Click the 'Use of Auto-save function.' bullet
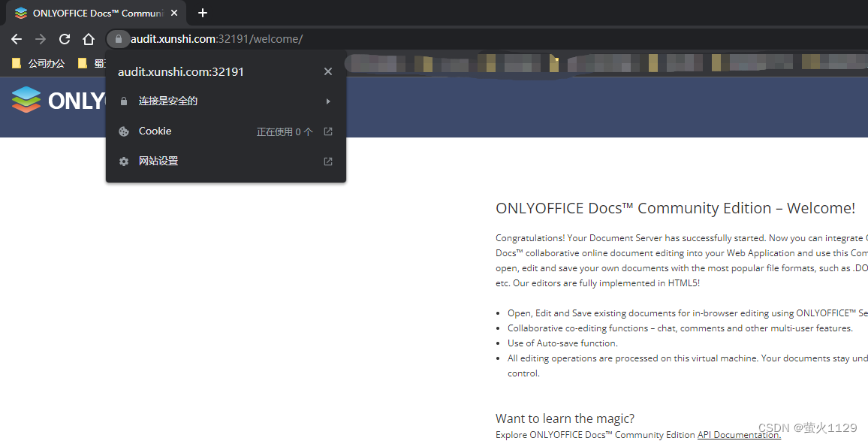The width and height of the screenshot is (868, 441). pyautogui.click(x=562, y=343)
